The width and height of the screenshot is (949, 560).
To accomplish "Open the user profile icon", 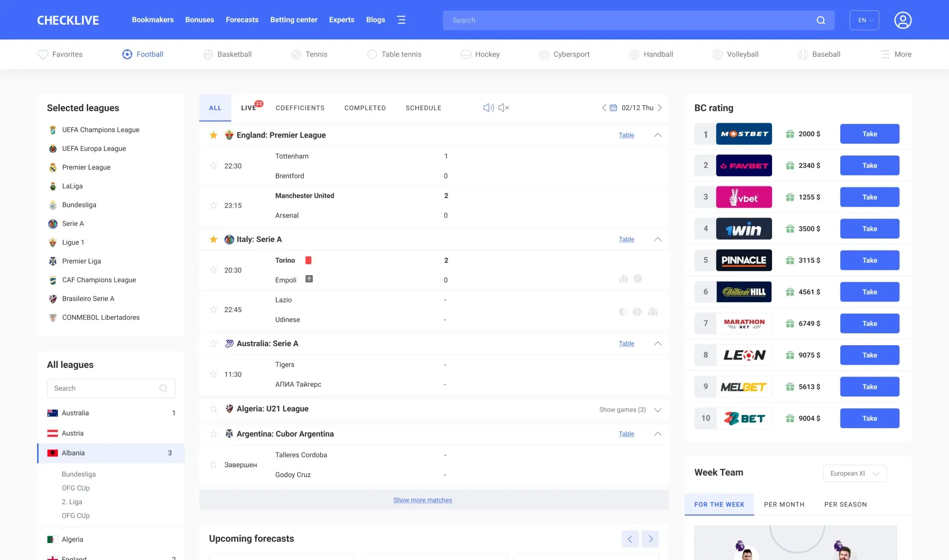I will [902, 20].
